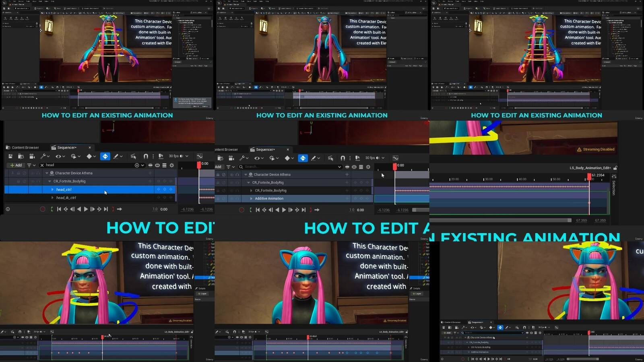Screen dimensions: 644x362
Task: Click red playhead above the head_ctrl keyframes
Action: [x=199, y=165]
